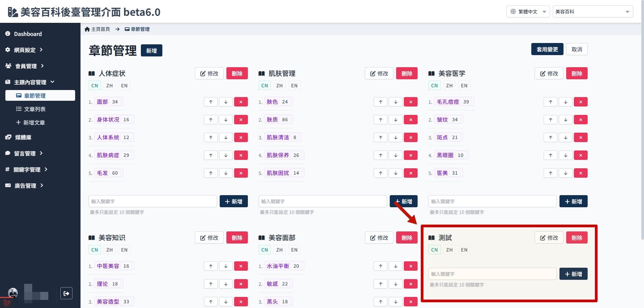Move 美容造型 keyword down
644x308 pixels.
(226, 302)
